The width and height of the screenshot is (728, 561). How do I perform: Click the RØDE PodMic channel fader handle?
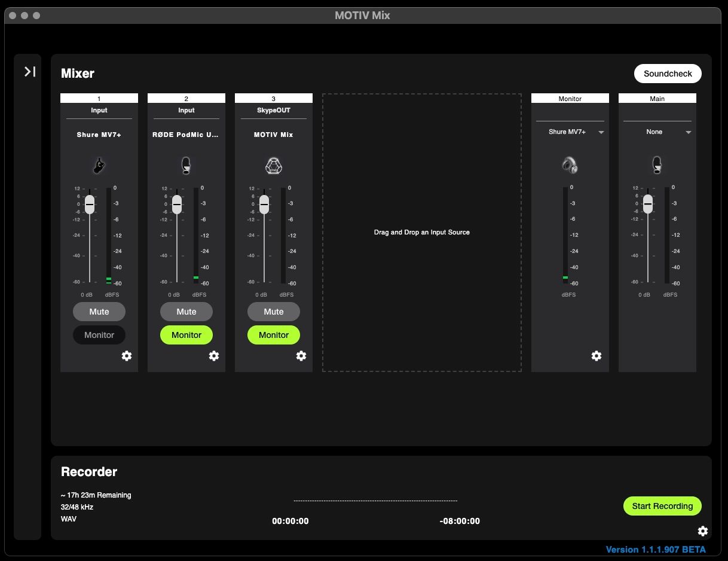(177, 205)
